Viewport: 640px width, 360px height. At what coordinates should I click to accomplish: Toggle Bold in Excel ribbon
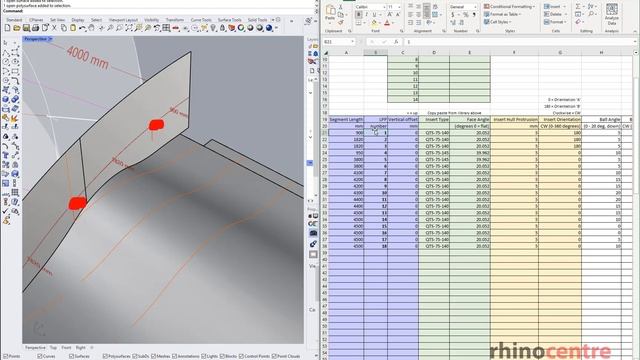[x=359, y=14]
